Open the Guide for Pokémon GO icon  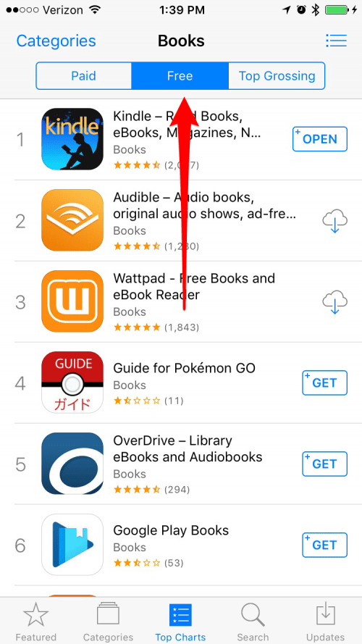click(x=72, y=382)
